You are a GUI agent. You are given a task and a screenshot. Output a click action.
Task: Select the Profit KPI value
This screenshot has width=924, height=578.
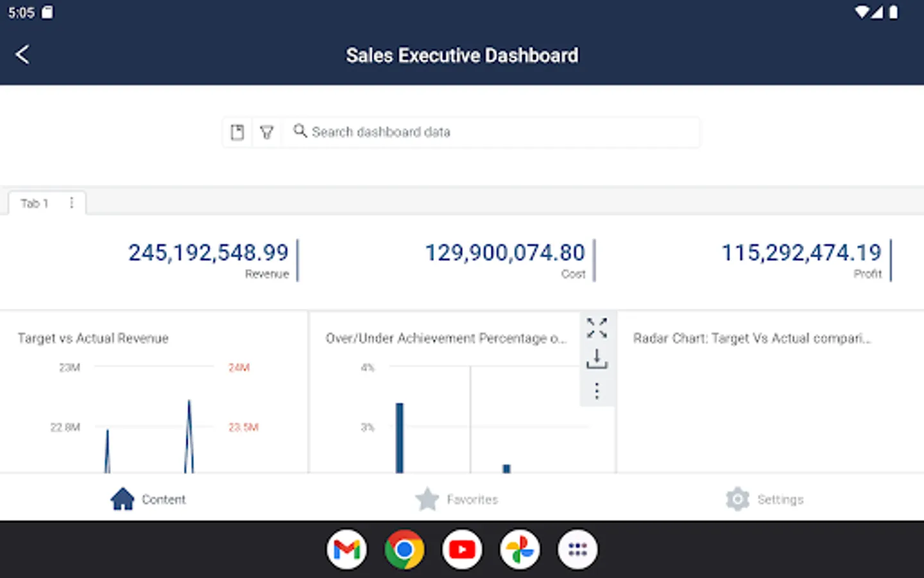(801, 253)
